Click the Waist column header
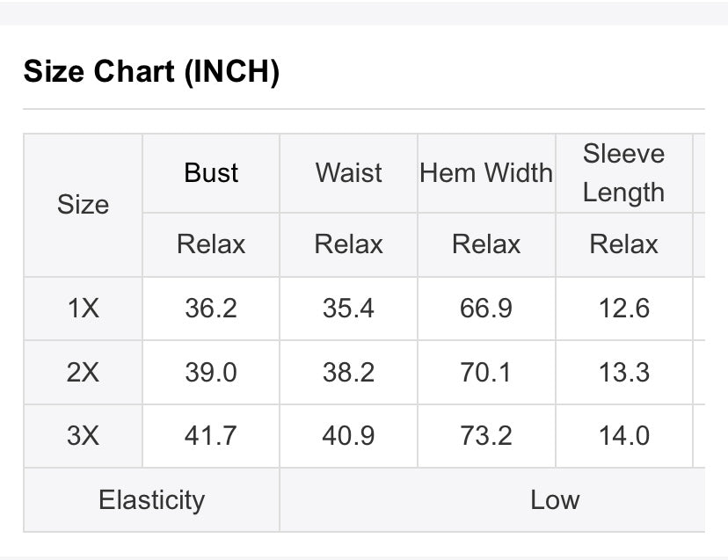Viewport: 728px width, 560px height. [x=349, y=173]
